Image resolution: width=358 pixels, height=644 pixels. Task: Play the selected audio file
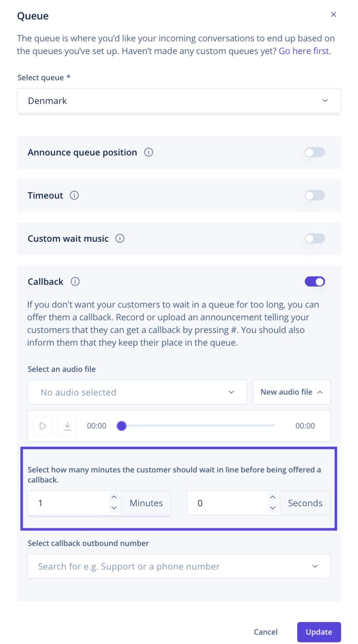(x=42, y=426)
